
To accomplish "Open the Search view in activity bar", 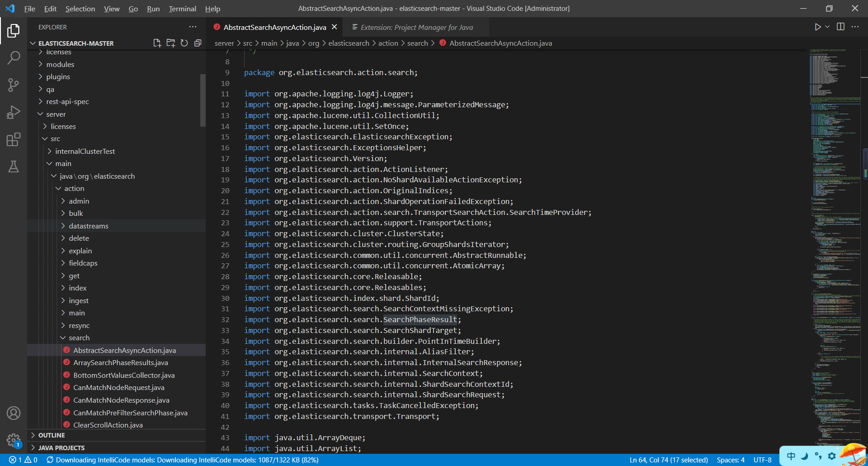I will point(14,57).
